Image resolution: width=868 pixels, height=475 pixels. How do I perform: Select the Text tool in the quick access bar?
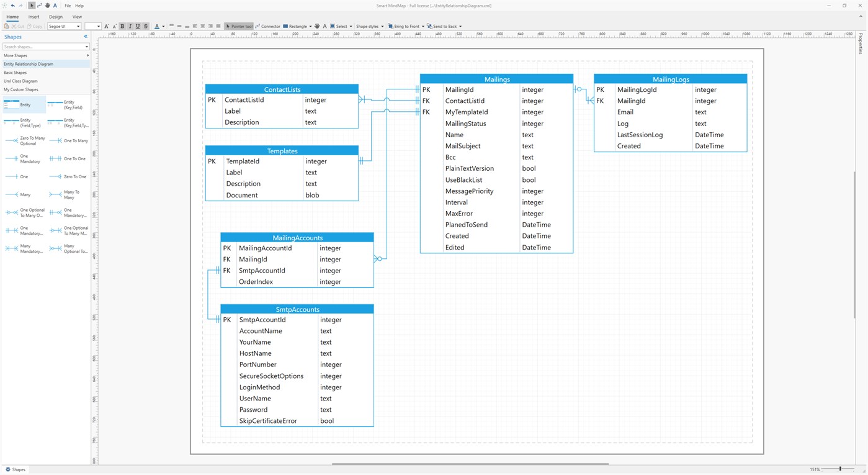pos(54,5)
